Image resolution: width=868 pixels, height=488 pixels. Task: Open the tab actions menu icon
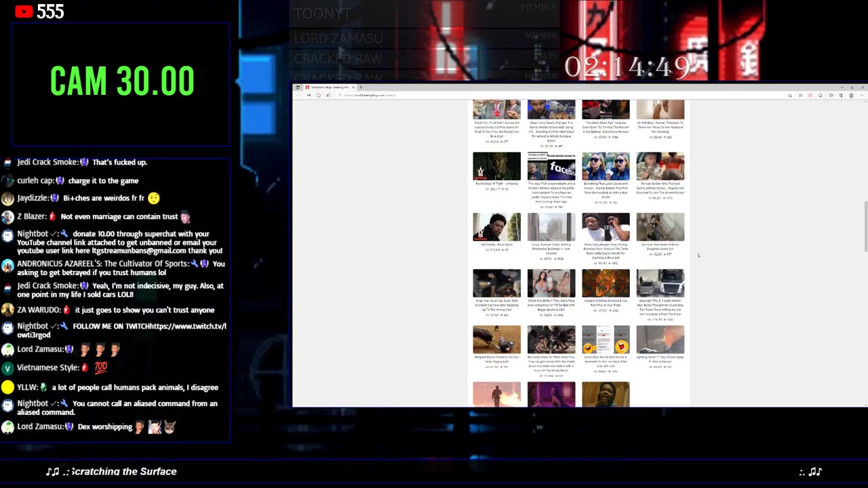tap(298, 87)
